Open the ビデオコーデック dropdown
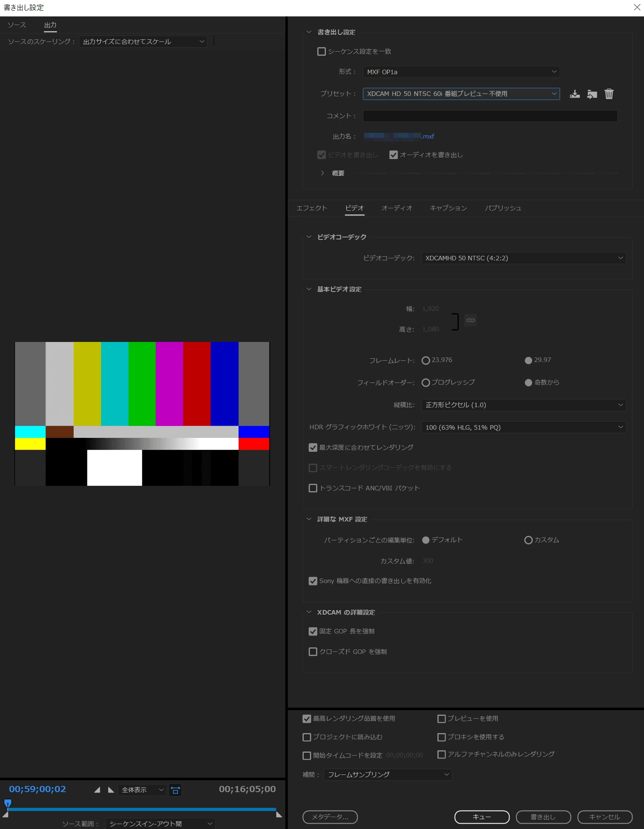The width and height of the screenshot is (644, 829). point(523,258)
